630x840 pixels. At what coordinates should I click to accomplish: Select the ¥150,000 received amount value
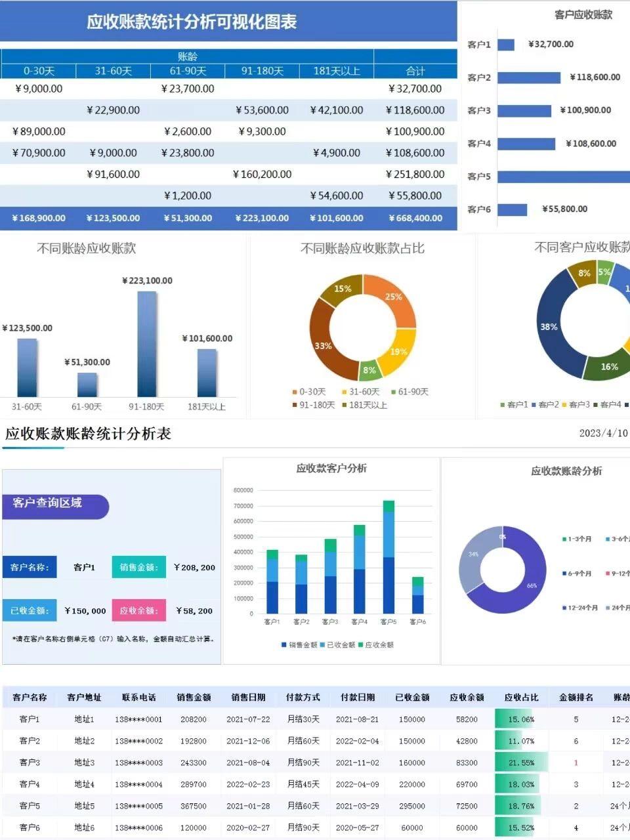point(85,610)
